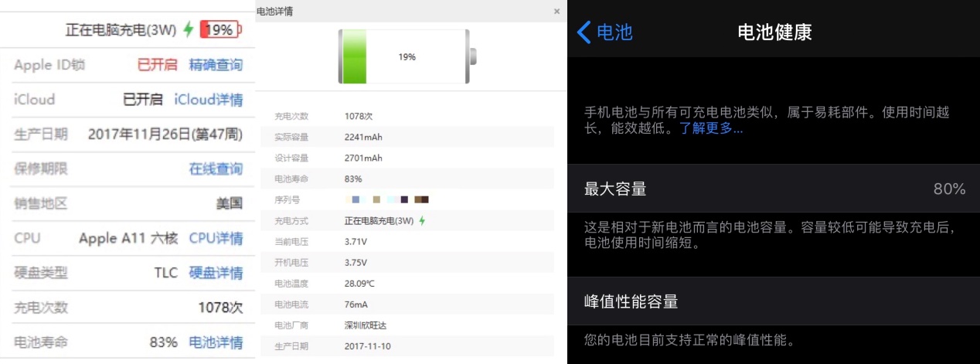Click the charging bolt in the 充电方式 row

tap(422, 221)
